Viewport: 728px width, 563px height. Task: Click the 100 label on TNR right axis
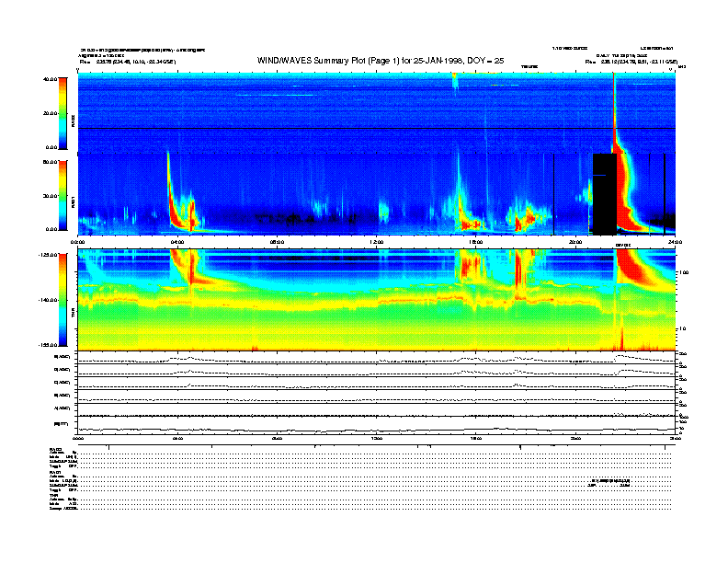(685, 272)
